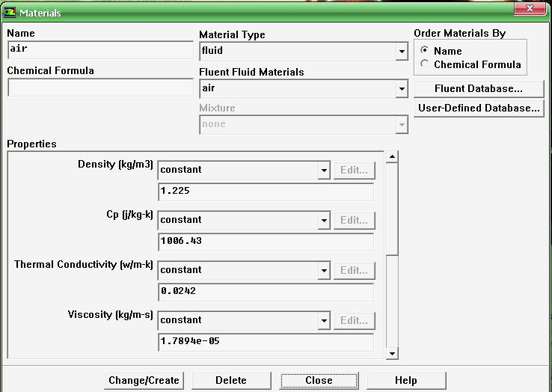The width and height of the screenshot is (552, 392).
Task: Click the Properties scrollbar down arrow
Action: coord(392,353)
